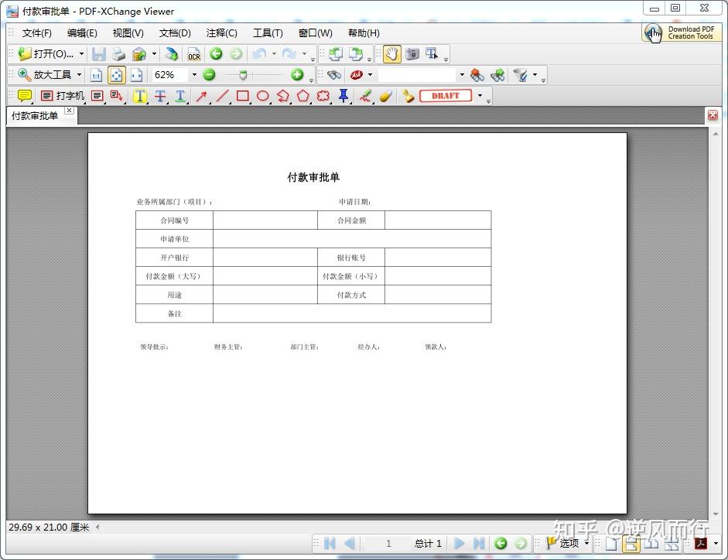
Task: Toggle Fit Page zoom mode
Action: tap(117, 75)
